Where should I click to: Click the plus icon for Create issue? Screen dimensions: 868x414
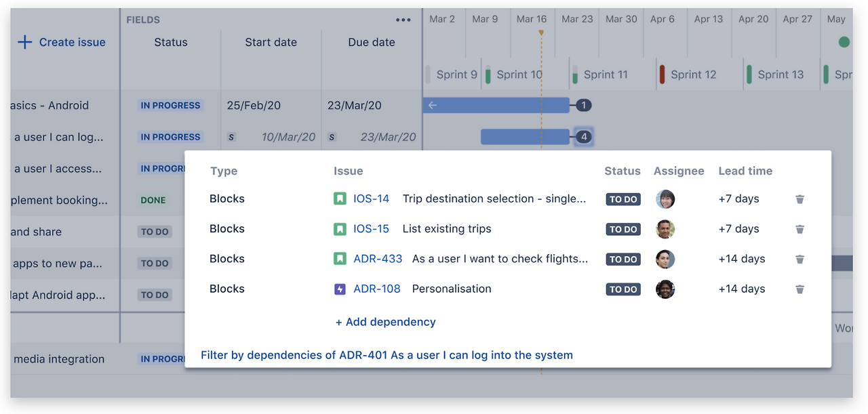pos(24,42)
